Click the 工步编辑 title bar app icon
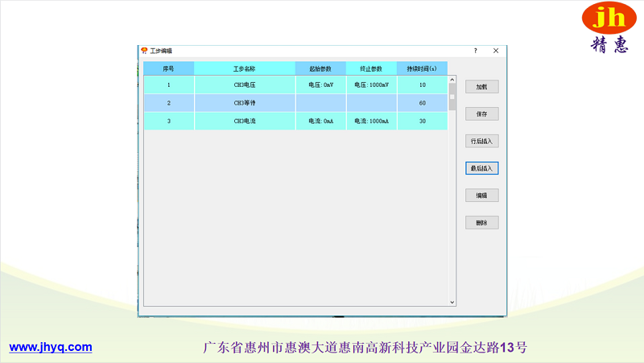 [145, 51]
